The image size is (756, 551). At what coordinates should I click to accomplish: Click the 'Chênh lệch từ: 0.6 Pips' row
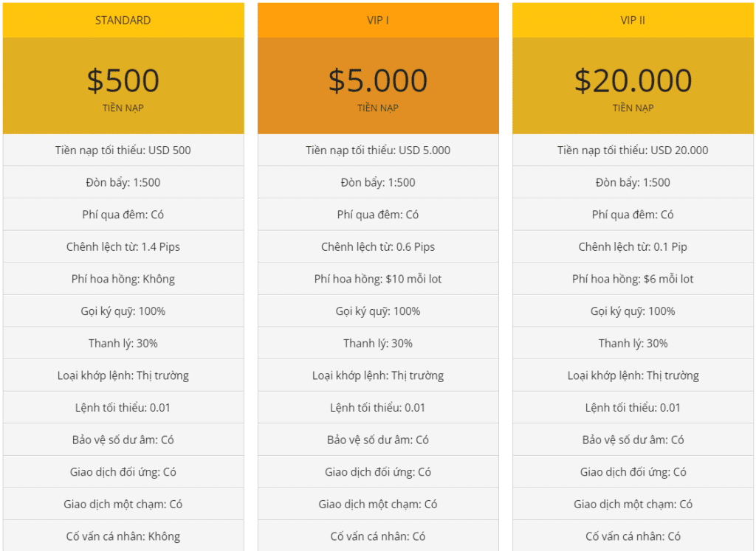378,247
